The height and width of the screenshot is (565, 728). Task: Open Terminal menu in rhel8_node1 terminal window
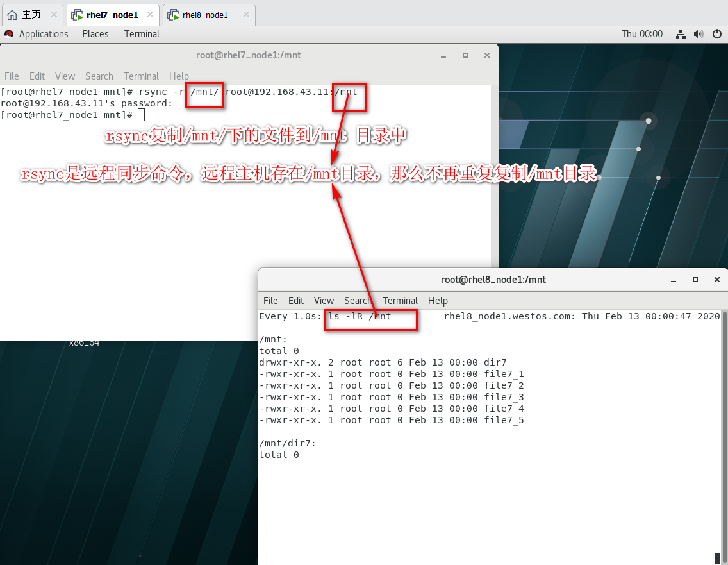tap(401, 301)
